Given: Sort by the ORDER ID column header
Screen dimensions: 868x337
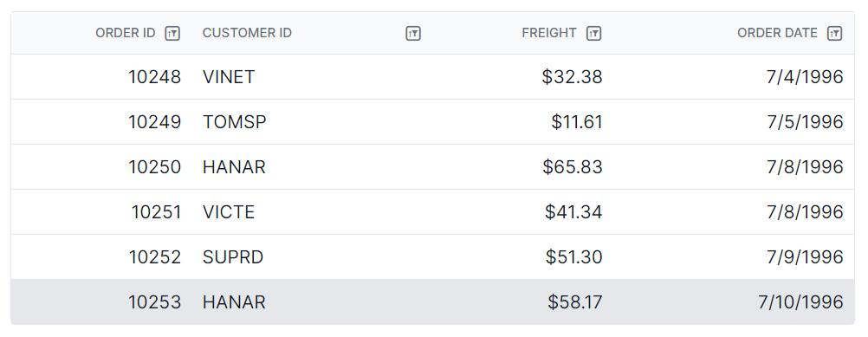Looking at the screenshot, I should [x=125, y=33].
